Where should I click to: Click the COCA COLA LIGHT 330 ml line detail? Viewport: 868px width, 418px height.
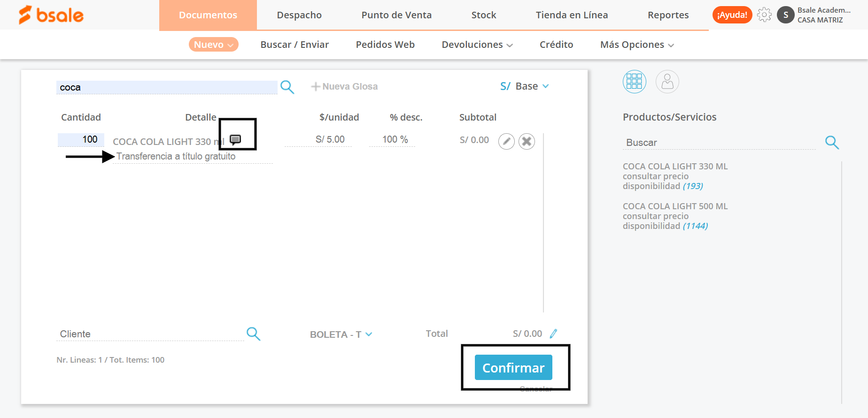pyautogui.click(x=169, y=141)
